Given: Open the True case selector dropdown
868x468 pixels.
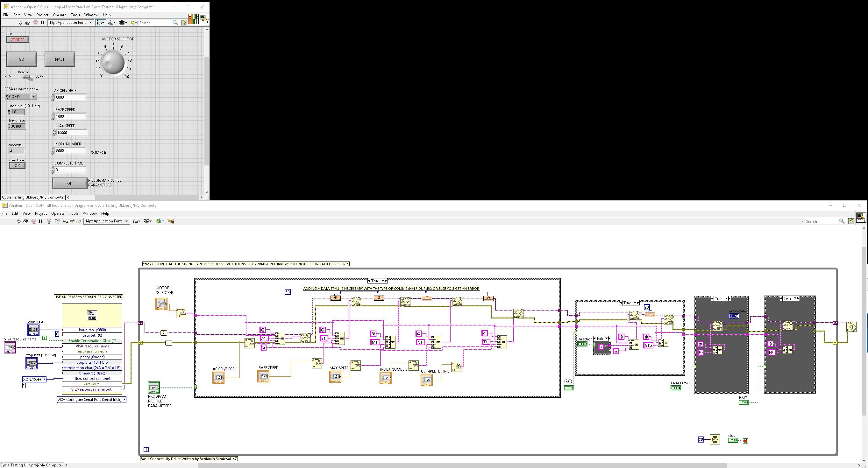Looking at the screenshot, I should 383,281.
